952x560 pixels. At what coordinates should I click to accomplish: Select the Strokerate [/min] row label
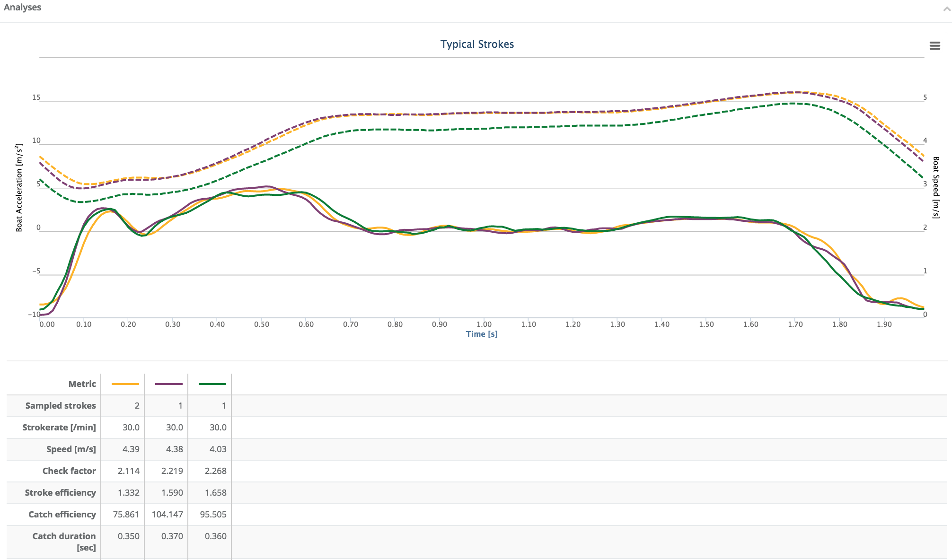tap(59, 428)
